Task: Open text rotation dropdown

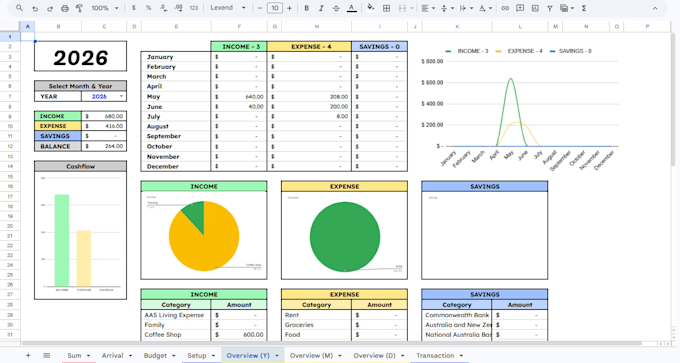Action: pyautogui.click(x=484, y=8)
